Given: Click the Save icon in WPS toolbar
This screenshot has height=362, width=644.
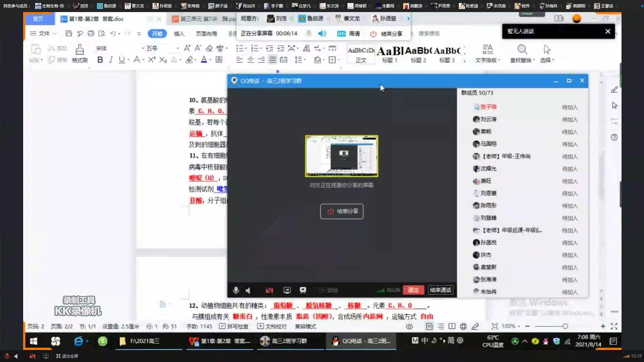Looking at the screenshot, I should 69,34.
